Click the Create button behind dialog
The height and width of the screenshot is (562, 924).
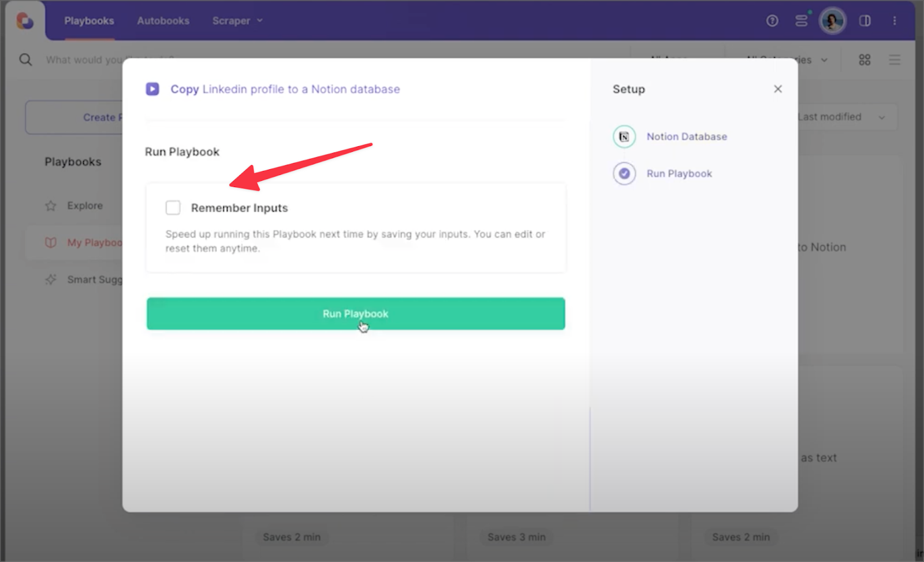[x=74, y=117]
